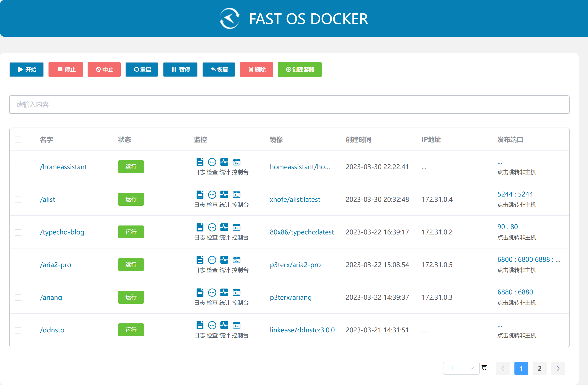The width and height of the screenshot is (588, 385).
Task: Switch to page 2
Action: (x=539, y=368)
